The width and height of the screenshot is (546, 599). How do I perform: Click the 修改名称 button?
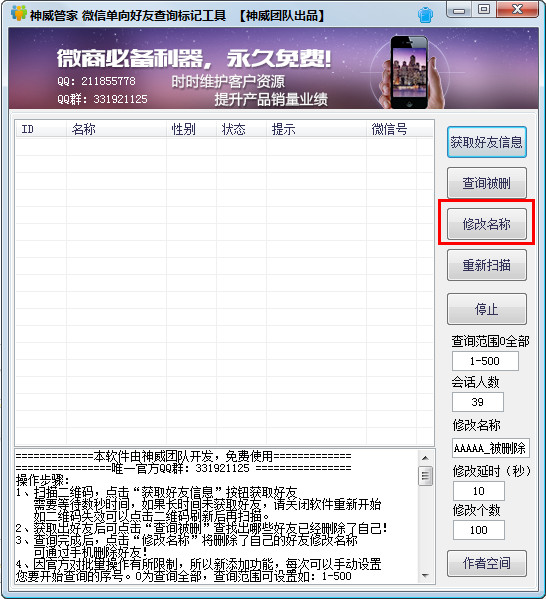(x=487, y=224)
